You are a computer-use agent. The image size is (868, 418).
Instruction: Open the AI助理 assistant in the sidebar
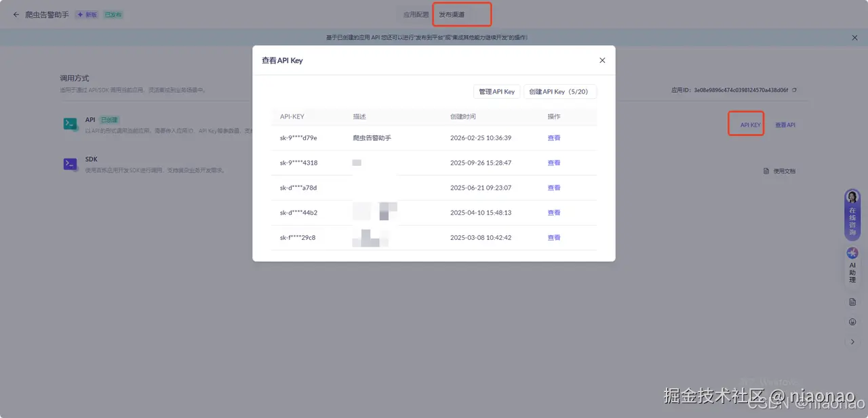[852, 253]
